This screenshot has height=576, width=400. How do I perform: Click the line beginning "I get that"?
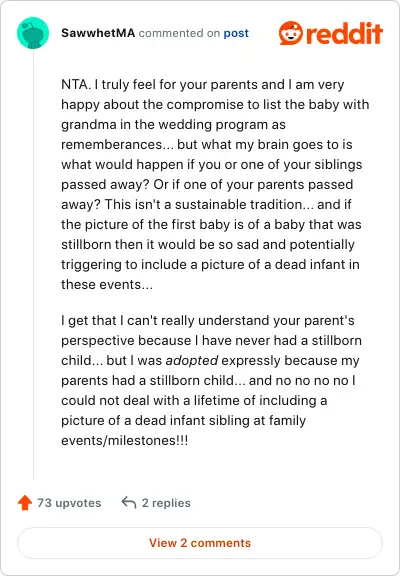coord(208,320)
